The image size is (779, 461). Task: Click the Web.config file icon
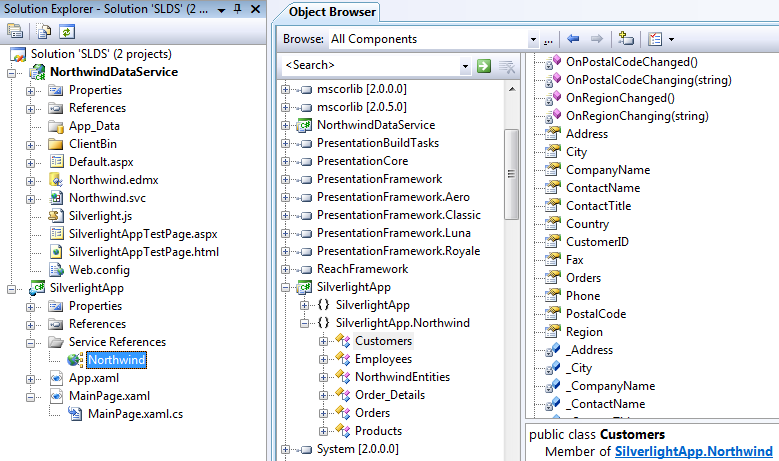pos(56,270)
